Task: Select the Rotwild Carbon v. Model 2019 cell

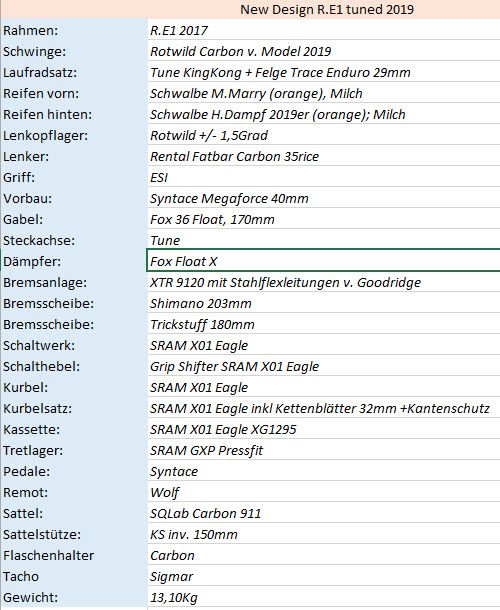Action: coord(324,50)
